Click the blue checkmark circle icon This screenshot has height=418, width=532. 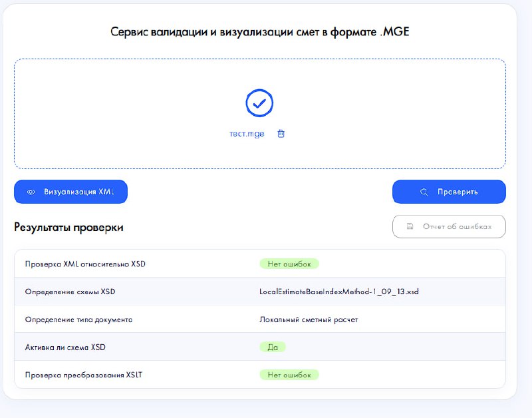pos(259,103)
